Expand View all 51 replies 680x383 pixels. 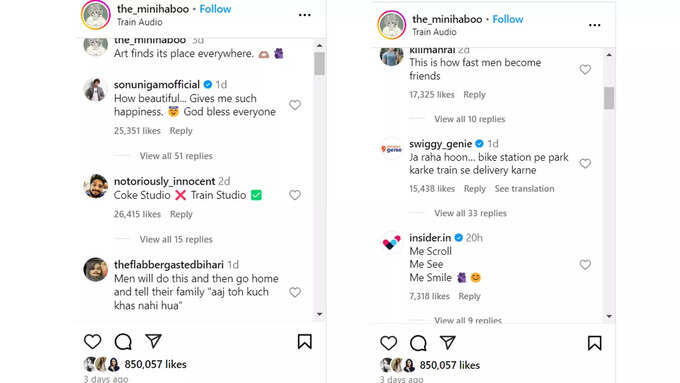[176, 156]
